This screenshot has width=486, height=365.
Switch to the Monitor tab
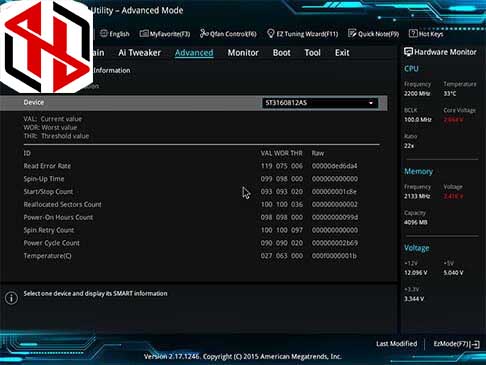pos(243,53)
